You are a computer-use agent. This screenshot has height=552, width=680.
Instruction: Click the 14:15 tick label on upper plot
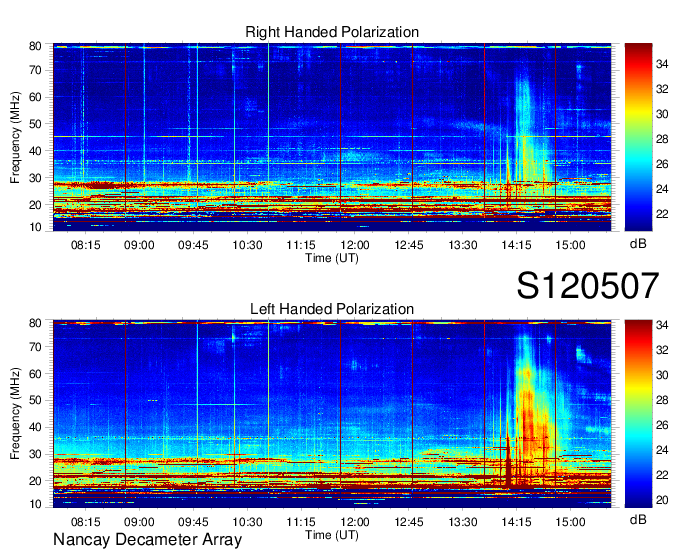pyautogui.click(x=516, y=245)
